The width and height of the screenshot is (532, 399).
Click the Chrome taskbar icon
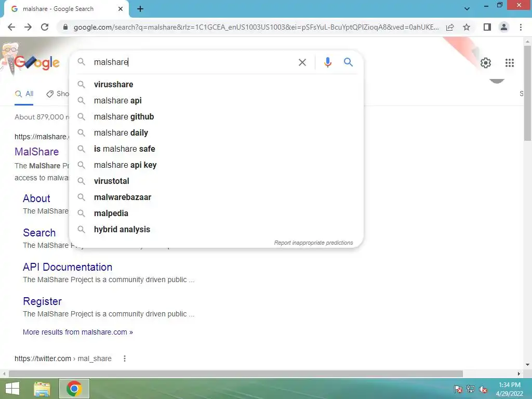74,389
